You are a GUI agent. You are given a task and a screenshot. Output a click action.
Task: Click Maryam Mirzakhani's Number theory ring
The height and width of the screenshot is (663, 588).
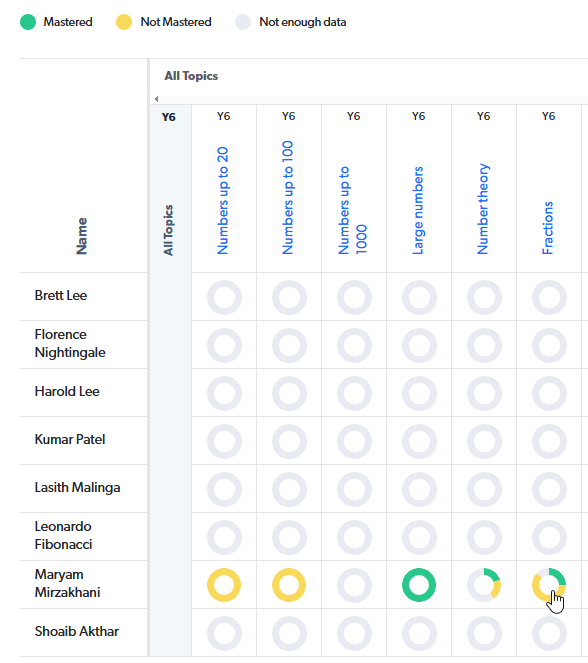click(x=484, y=585)
